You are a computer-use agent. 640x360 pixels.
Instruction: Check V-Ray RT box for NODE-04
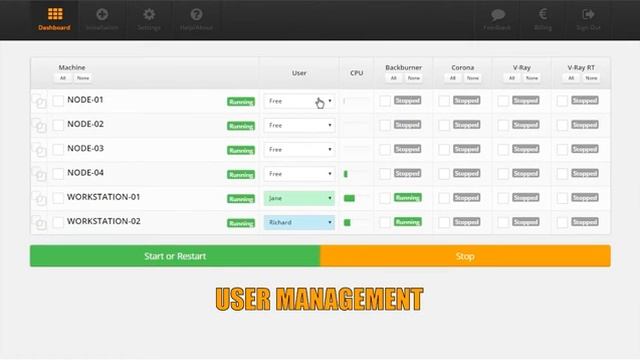click(x=562, y=173)
